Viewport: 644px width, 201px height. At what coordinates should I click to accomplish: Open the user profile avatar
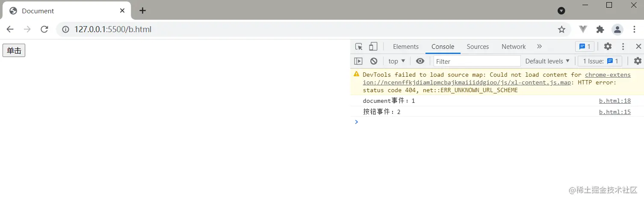(x=617, y=30)
